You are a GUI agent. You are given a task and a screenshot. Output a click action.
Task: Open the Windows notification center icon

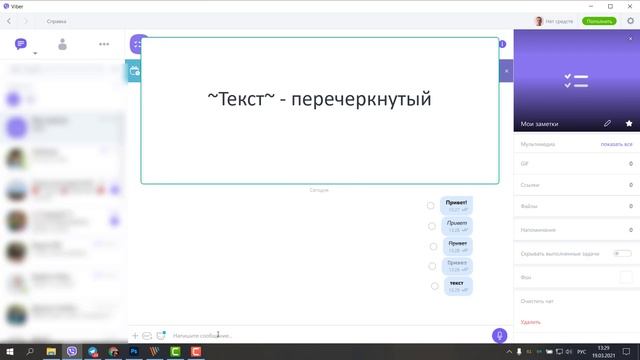pos(626,351)
